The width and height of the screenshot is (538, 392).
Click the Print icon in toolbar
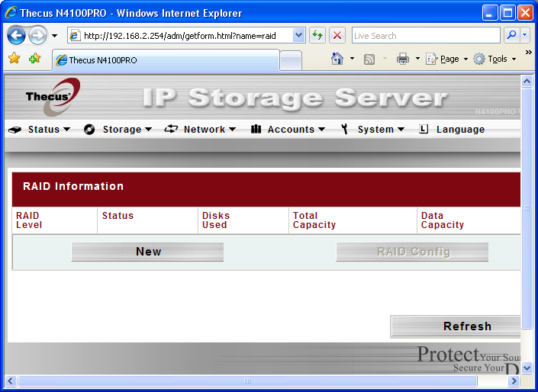coord(402,59)
